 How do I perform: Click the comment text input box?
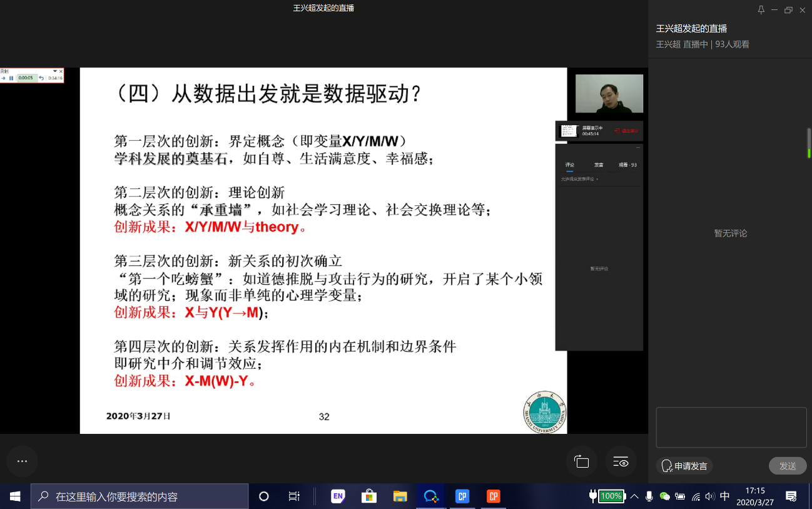(x=731, y=427)
